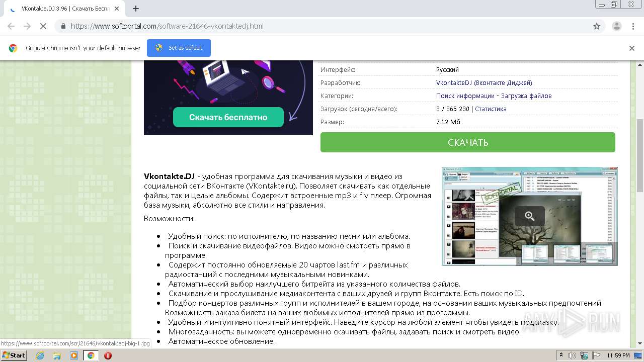Open the Chrome profile avatar
Viewport: 644px width, 362px height.
pos(616,26)
